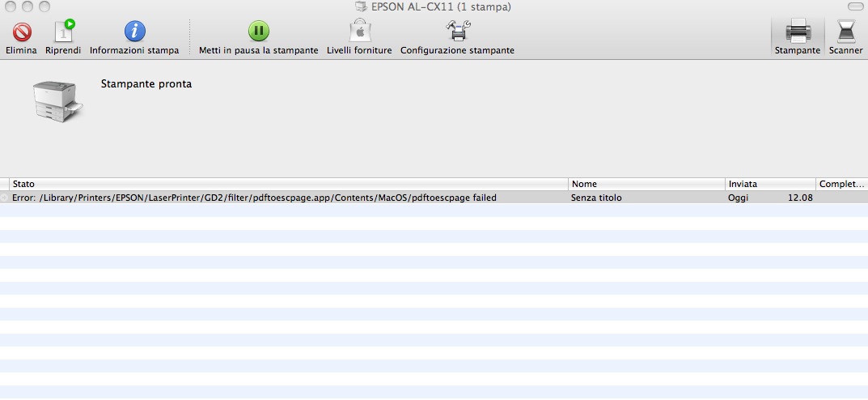Click the job status icon beside Error
The height and width of the screenshot is (400, 868).
(4, 198)
